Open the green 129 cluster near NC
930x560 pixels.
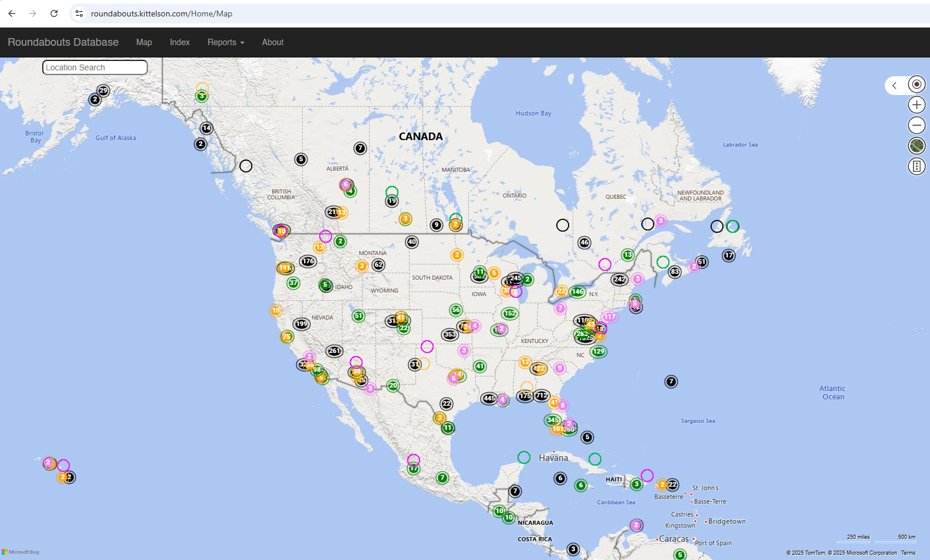click(x=598, y=352)
